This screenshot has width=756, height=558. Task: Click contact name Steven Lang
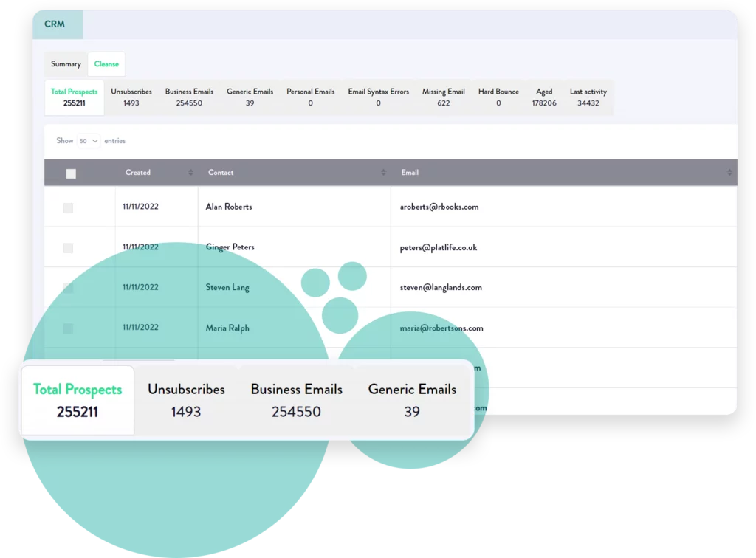click(x=227, y=288)
